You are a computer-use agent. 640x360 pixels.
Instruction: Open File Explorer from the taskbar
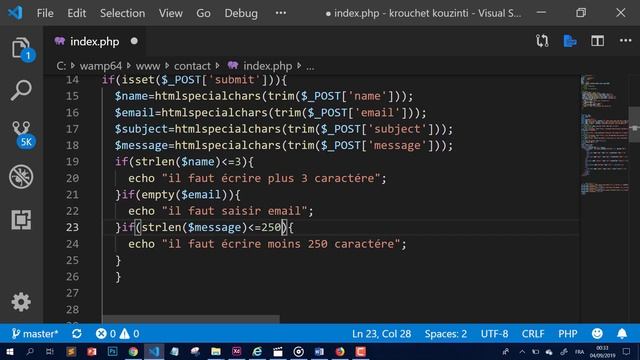tap(216, 351)
